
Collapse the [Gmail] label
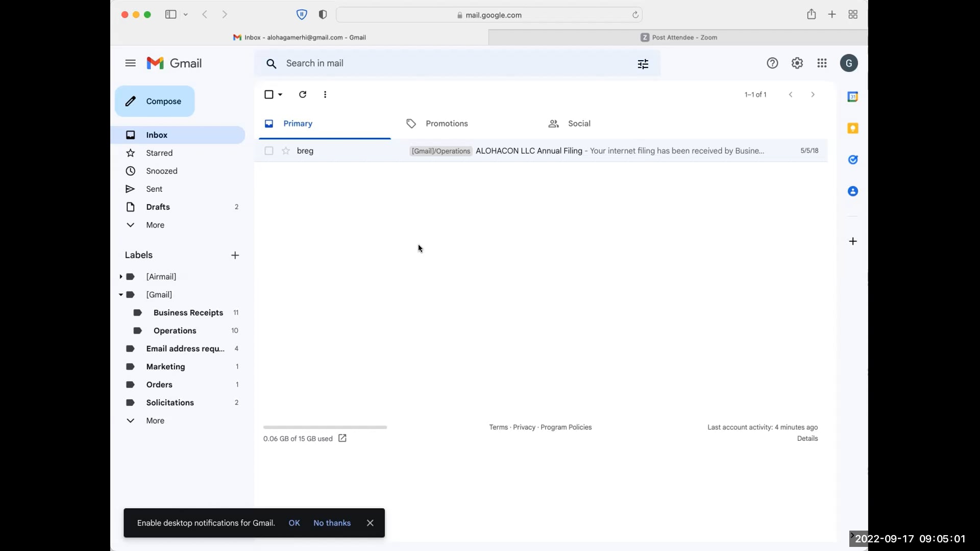[121, 295]
